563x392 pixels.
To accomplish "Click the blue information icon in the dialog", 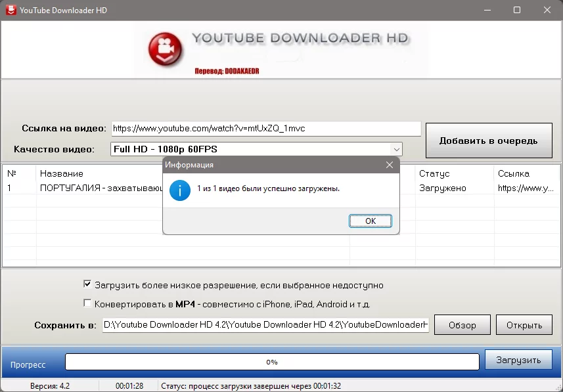I will pyautogui.click(x=179, y=190).
